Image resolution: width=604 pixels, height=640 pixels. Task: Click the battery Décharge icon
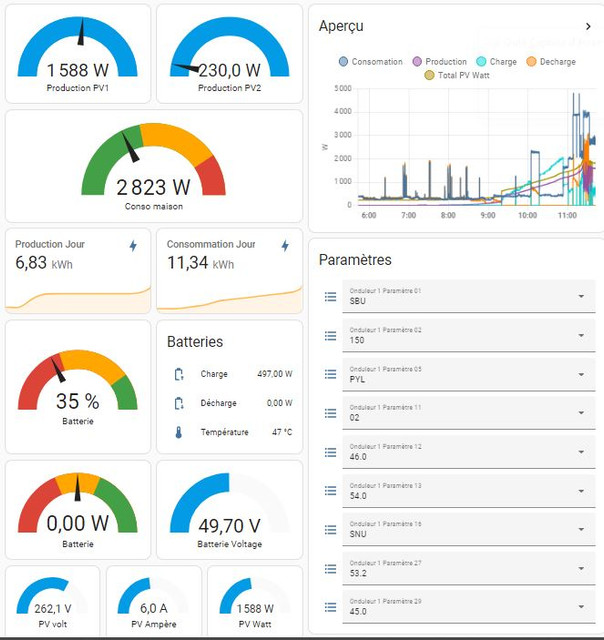pos(179,403)
